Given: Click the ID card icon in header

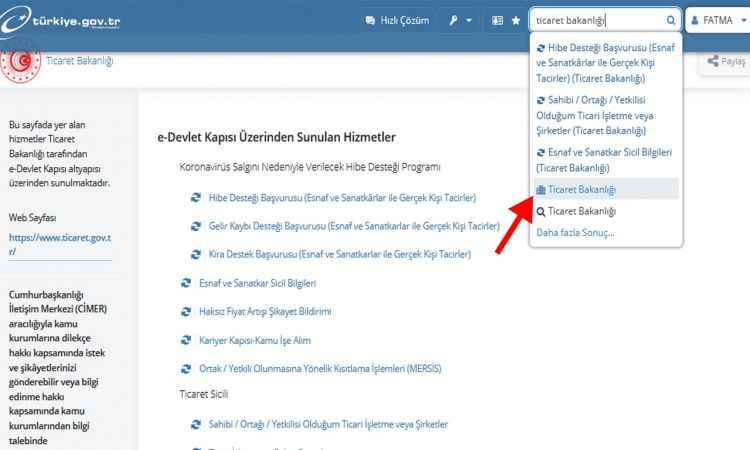Looking at the screenshot, I should click(x=497, y=21).
